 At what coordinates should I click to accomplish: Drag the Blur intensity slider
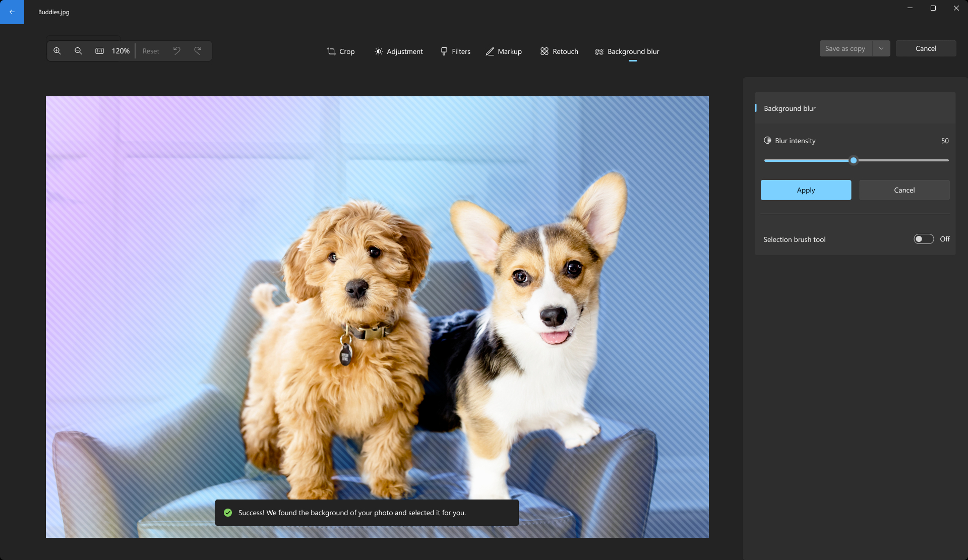click(x=854, y=160)
